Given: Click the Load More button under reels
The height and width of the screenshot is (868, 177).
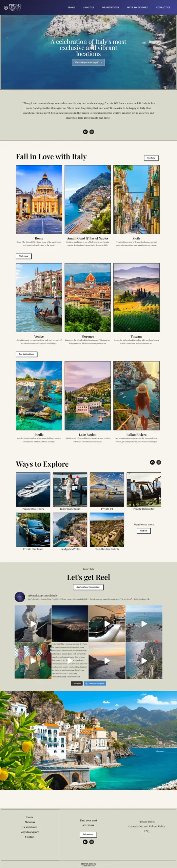Looking at the screenshot, I should tap(77, 683).
